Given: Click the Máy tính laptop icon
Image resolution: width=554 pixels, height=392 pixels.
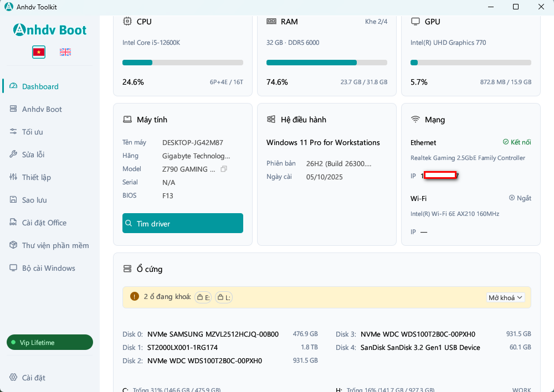Looking at the screenshot, I should point(127,120).
